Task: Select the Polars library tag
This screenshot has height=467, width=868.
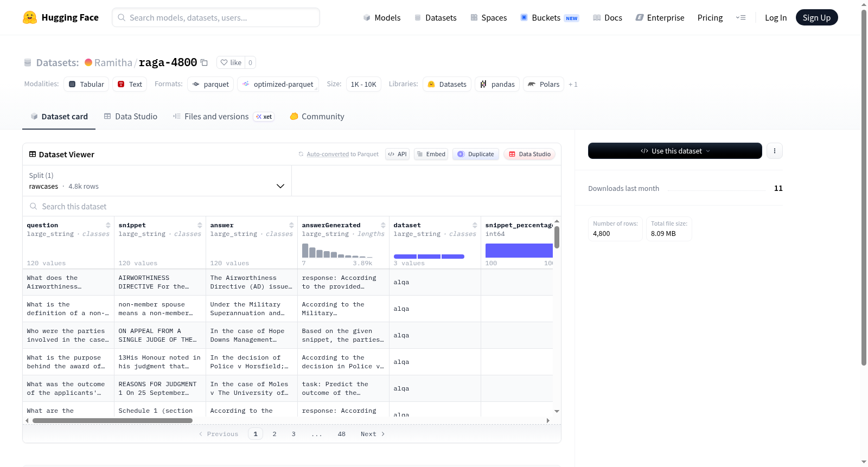Action: point(544,84)
